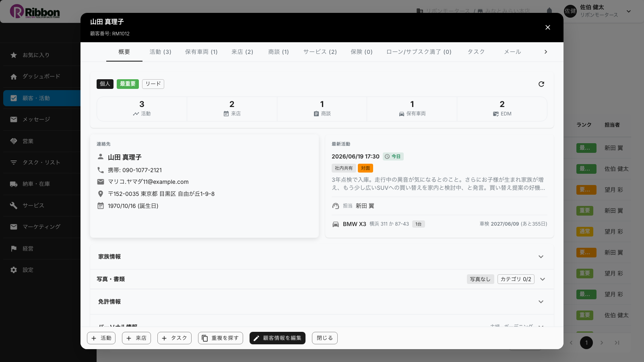This screenshot has height=362, width=644.
Task: Open user account dropdown arrow
Action: click(629, 11)
